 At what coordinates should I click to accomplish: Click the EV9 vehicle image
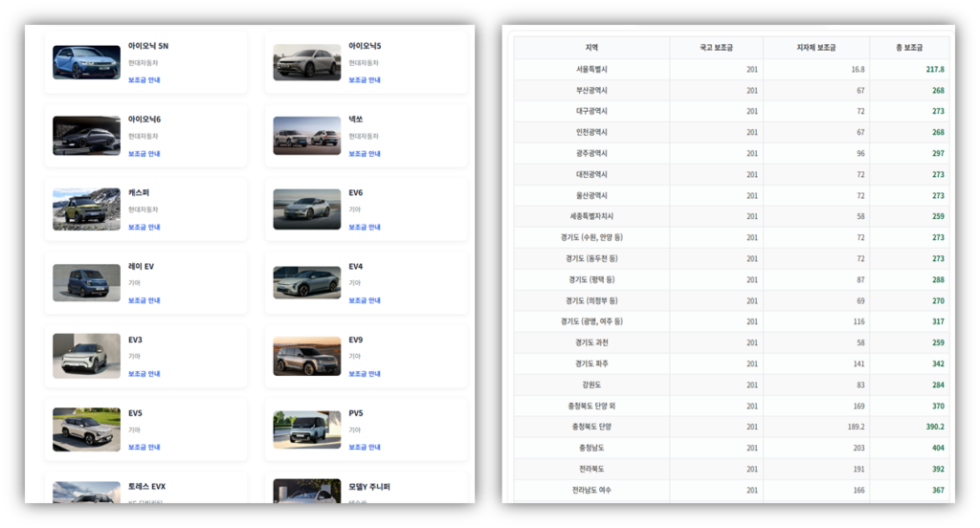306,356
